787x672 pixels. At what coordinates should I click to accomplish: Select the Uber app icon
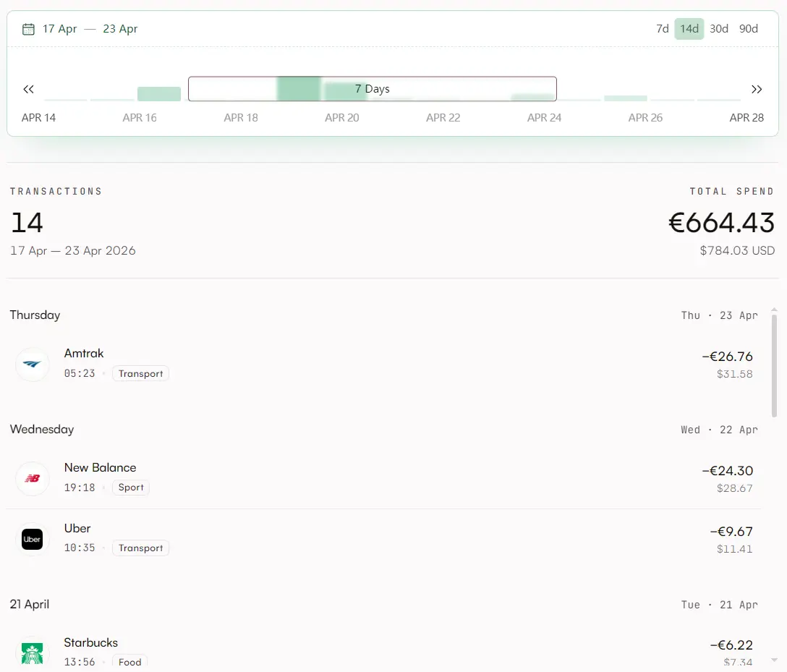point(32,539)
